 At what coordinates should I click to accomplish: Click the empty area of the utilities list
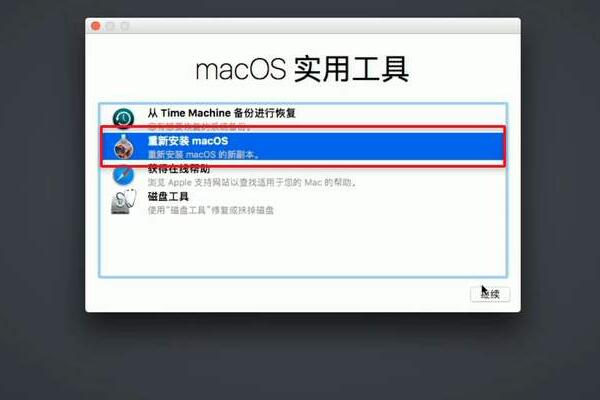click(303, 247)
